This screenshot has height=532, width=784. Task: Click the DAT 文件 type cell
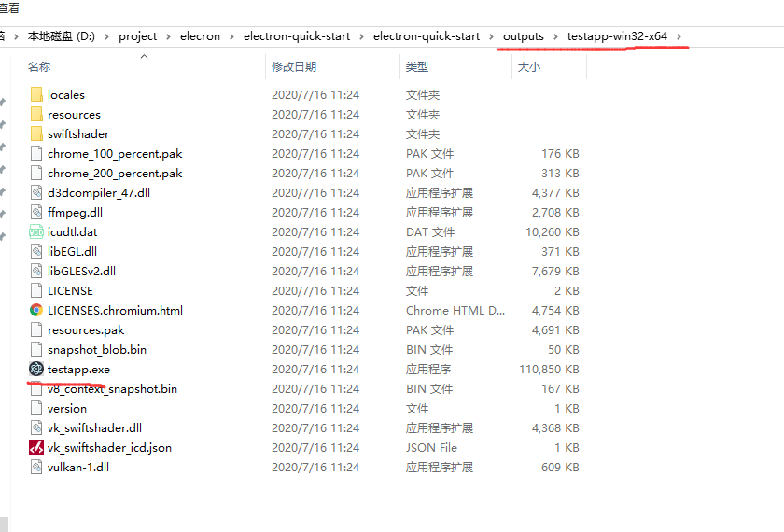430,231
